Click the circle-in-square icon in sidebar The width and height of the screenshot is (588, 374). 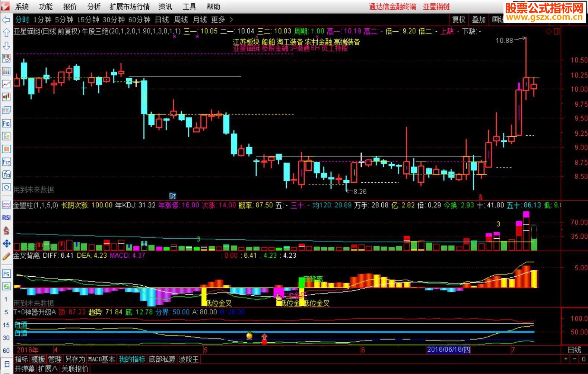click(x=6, y=187)
